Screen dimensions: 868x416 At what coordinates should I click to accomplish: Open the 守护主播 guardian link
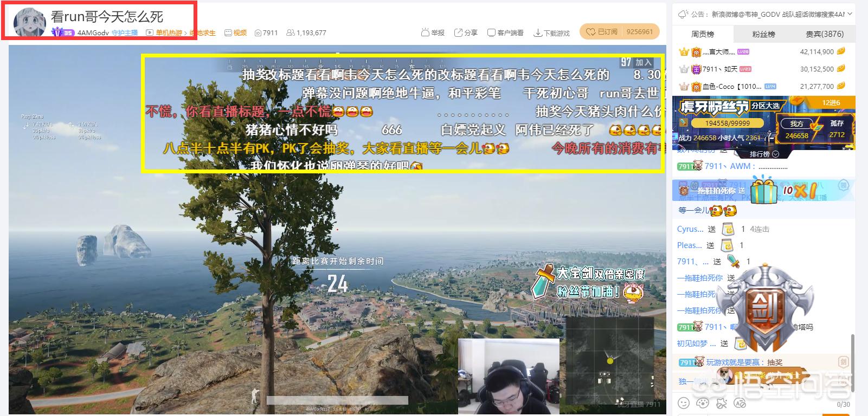(x=125, y=33)
